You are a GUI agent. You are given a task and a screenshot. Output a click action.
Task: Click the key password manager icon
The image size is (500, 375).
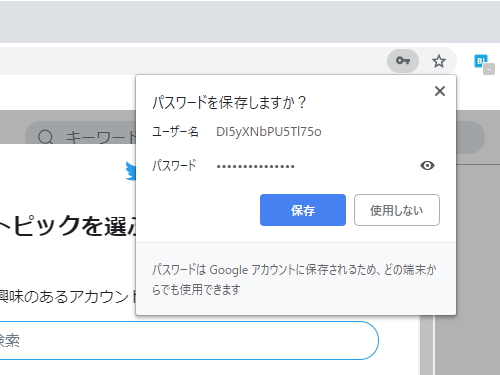[x=403, y=61]
